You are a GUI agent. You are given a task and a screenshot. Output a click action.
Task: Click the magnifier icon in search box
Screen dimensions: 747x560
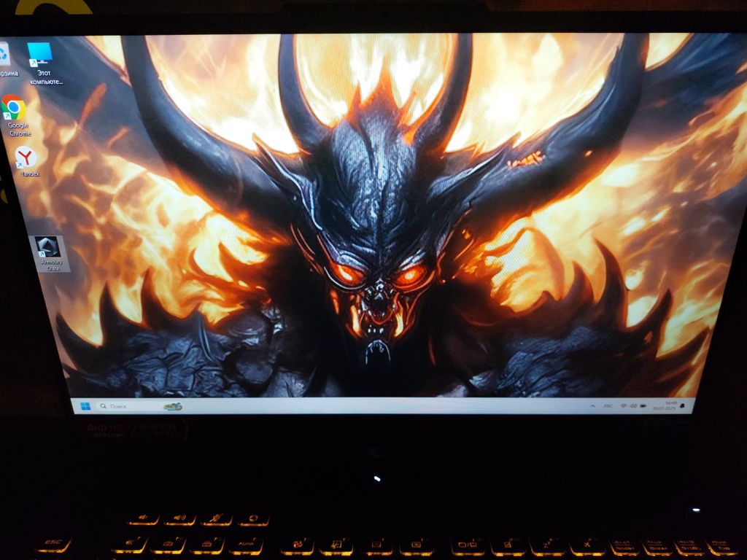tap(104, 405)
